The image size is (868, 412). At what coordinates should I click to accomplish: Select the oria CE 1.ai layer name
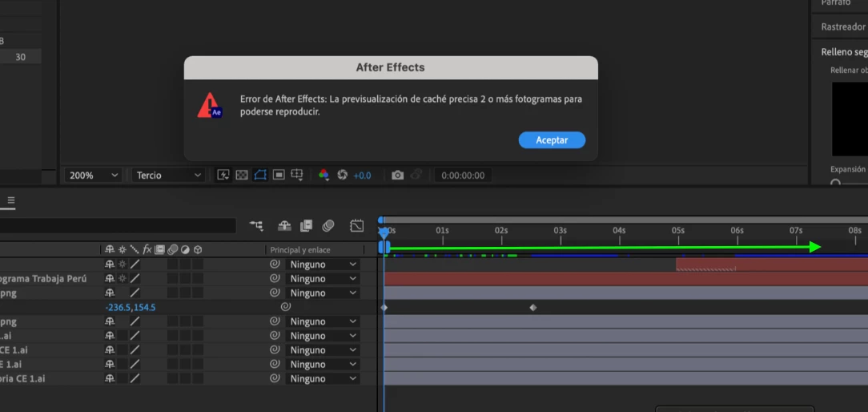(22, 378)
